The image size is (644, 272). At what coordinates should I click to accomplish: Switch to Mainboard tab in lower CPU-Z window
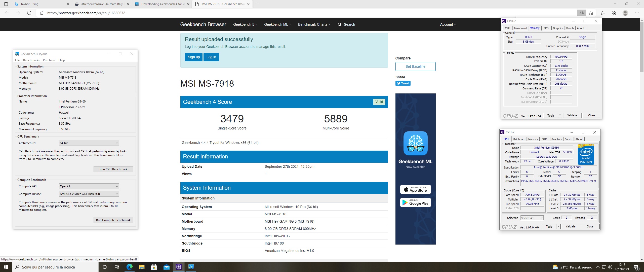519,139
